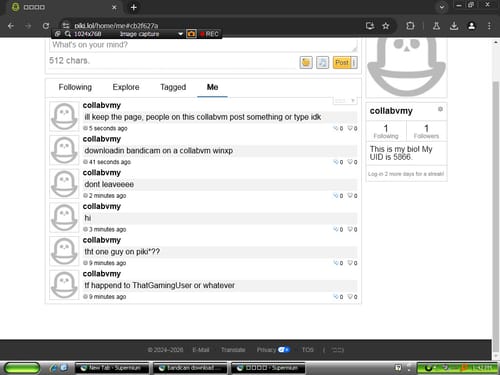Click avatar of the 'hi' post
The width and height of the screenshot is (500, 375).
click(x=64, y=217)
